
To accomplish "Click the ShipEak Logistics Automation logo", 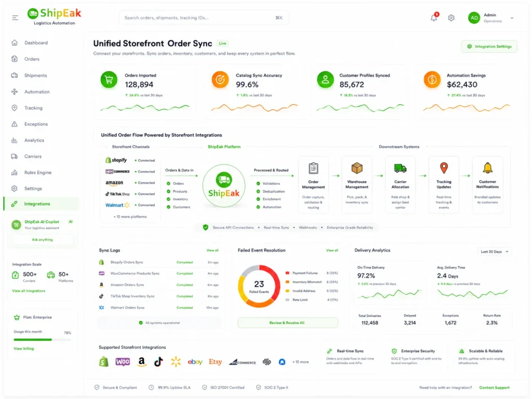I will 54,16.
